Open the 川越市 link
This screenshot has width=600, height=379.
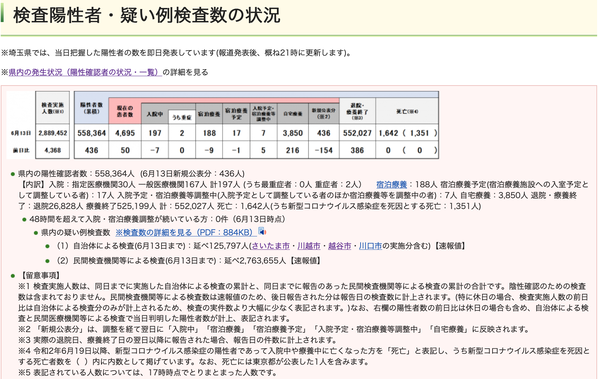coord(309,246)
